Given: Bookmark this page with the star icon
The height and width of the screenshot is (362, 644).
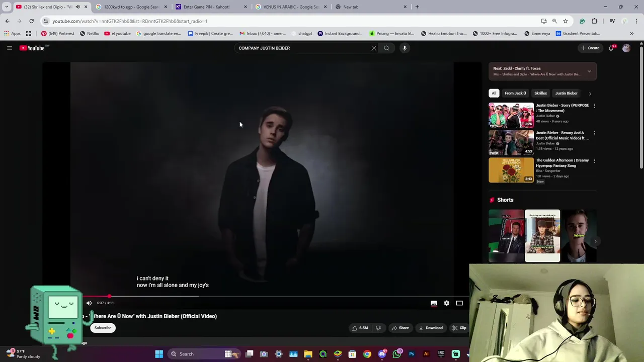Looking at the screenshot, I should pos(566,21).
